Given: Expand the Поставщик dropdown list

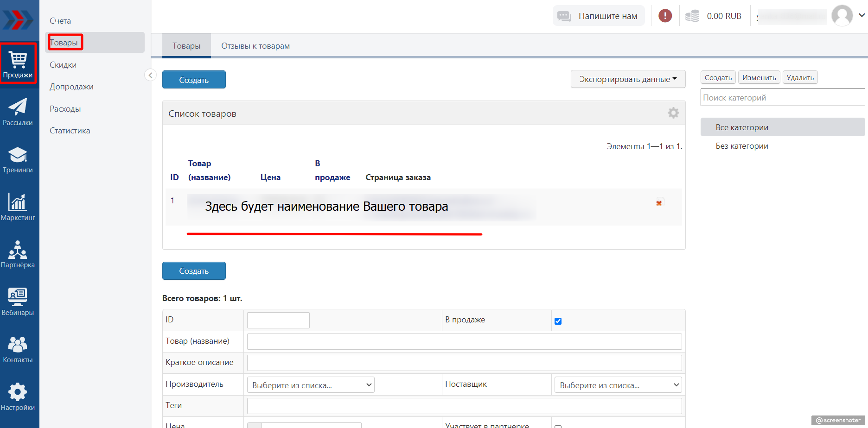Looking at the screenshot, I should 618,385.
